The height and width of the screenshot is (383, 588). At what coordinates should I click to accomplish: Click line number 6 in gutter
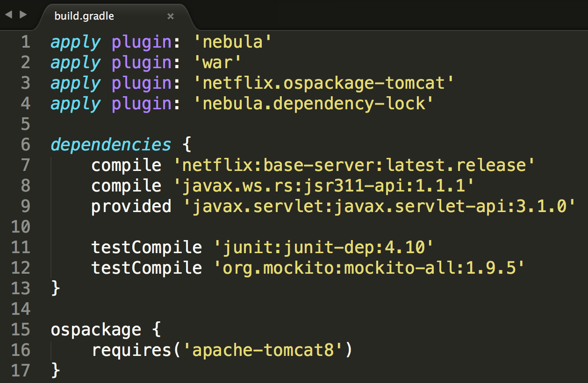(25, 145)
